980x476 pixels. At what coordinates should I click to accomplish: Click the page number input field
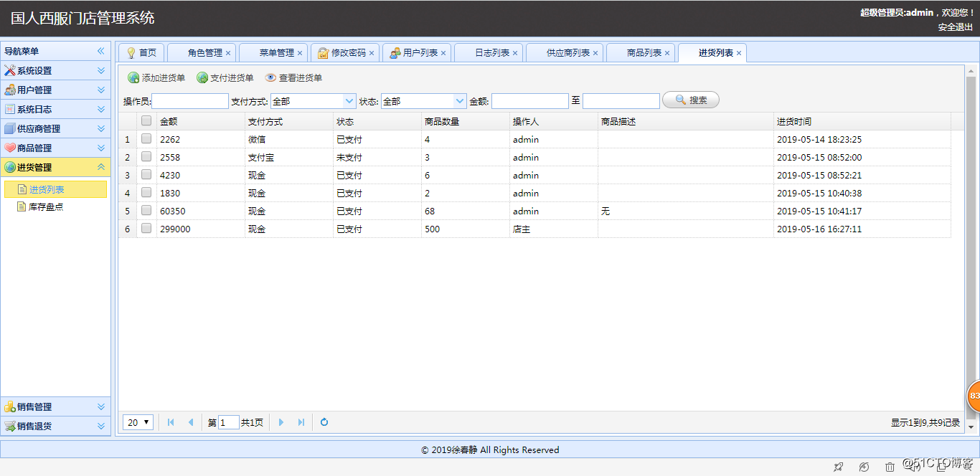tap(229, 423)
